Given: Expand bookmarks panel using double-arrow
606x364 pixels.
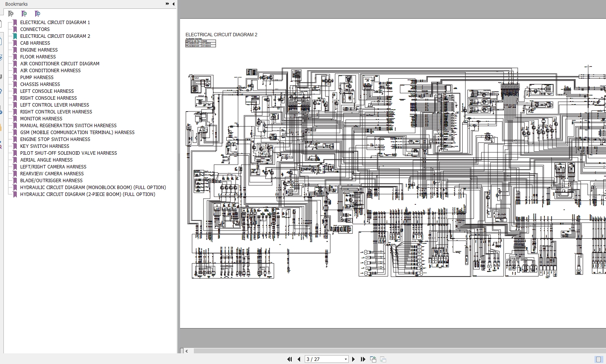Looking at the screenshot, I should [x=167, y=4].
